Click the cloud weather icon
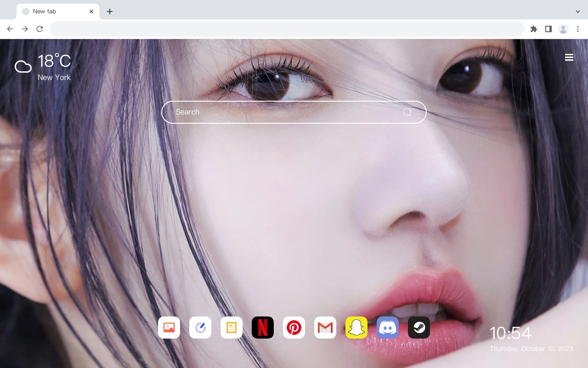Screen dimensions: 588x368 (x=23, y=67)
